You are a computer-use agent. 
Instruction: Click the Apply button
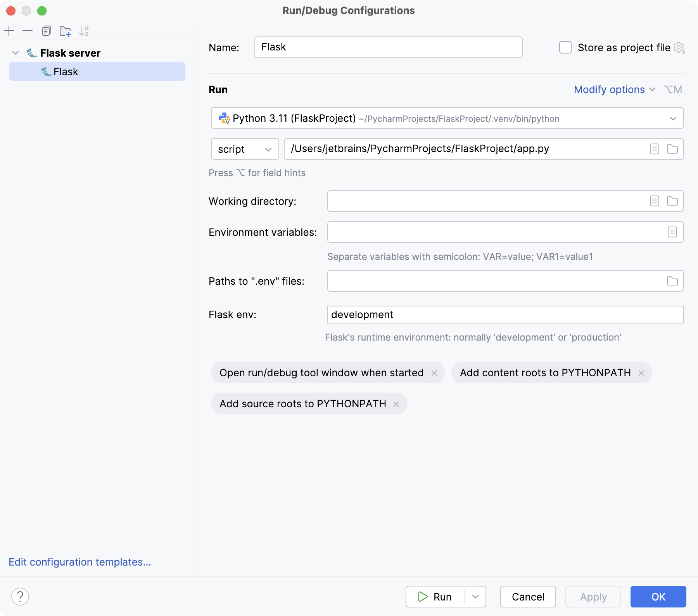coord(593,597)
